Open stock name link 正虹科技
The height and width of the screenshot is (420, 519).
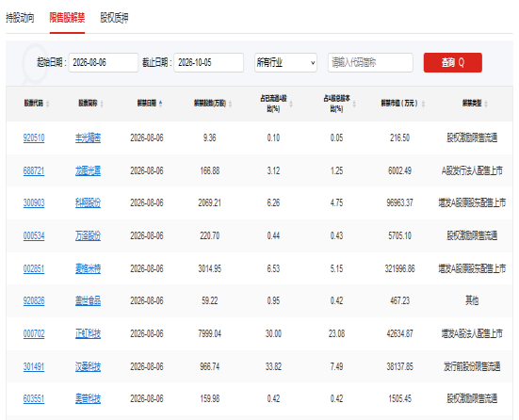88,333
